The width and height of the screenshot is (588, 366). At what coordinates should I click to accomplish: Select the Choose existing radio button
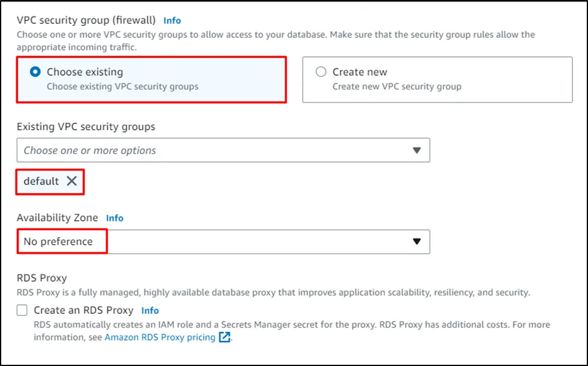(35, 72)
